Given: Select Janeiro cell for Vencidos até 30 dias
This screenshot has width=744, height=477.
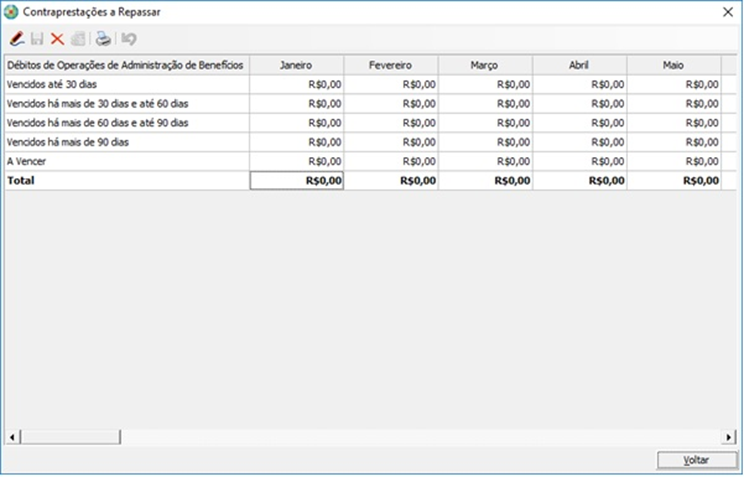Looking at the screenshot, I should (296, 84).
